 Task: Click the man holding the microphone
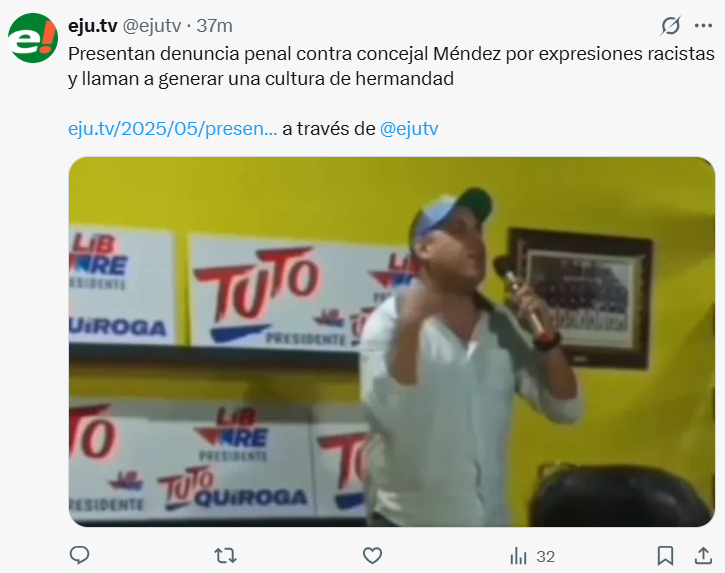point(467,358)
